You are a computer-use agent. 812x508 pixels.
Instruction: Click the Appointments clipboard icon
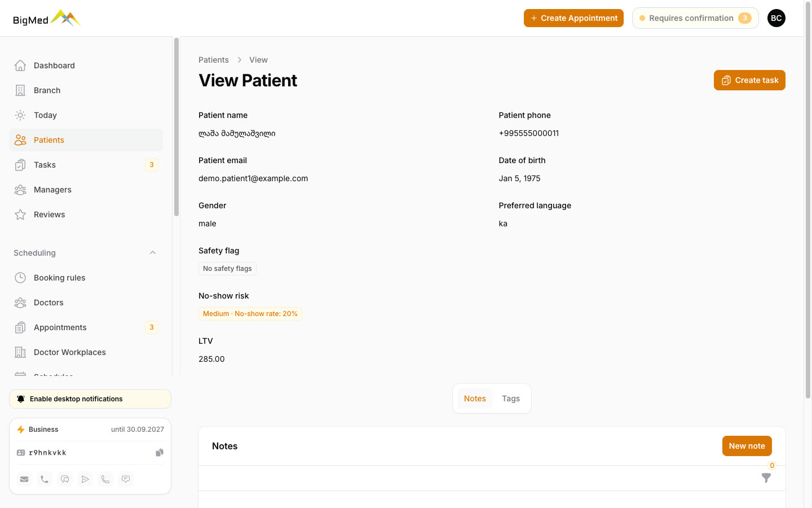pos(20,327)
